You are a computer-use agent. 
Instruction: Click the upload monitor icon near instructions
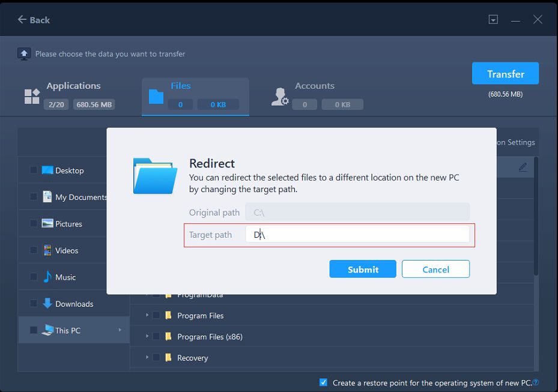24,54
